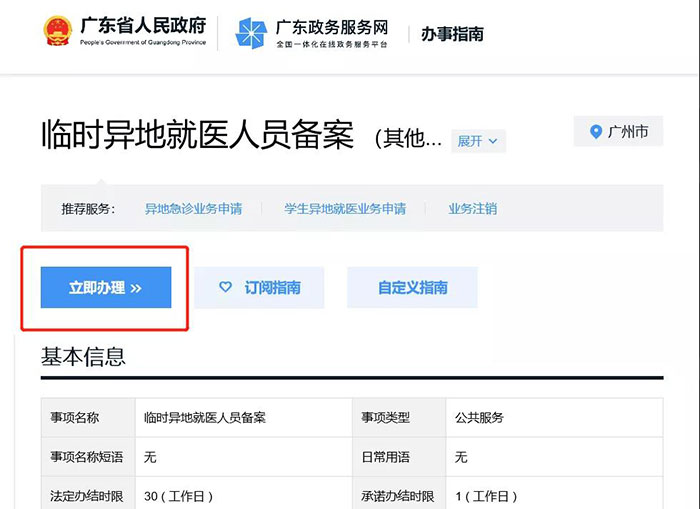Image resolution: width=700 pixels, height=509 pixels.
Task: Click the Guangdong national emblem icon
Action: coord(57,33)
